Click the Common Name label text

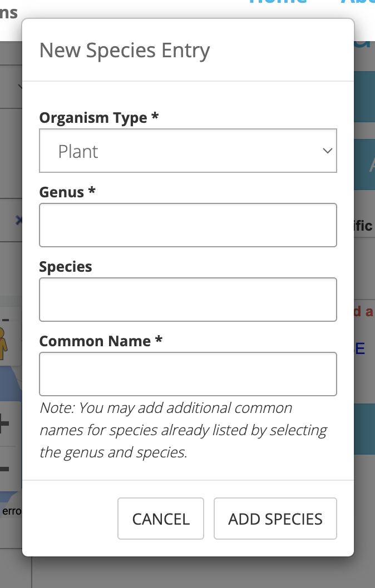(100, 341)
